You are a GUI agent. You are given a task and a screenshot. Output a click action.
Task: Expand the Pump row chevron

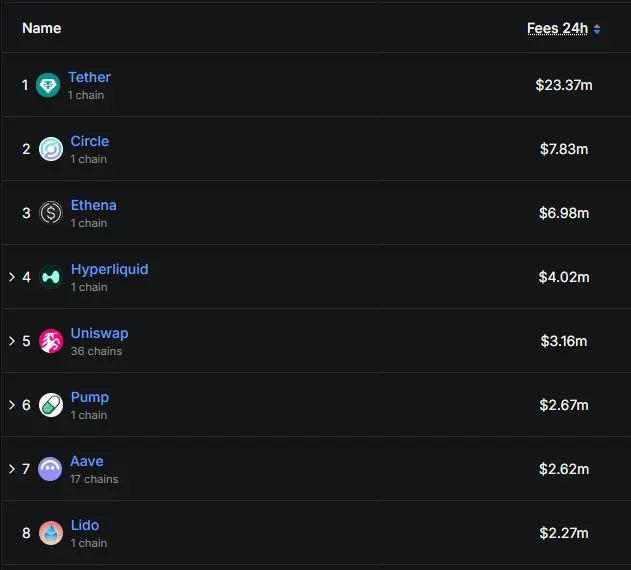12,405
